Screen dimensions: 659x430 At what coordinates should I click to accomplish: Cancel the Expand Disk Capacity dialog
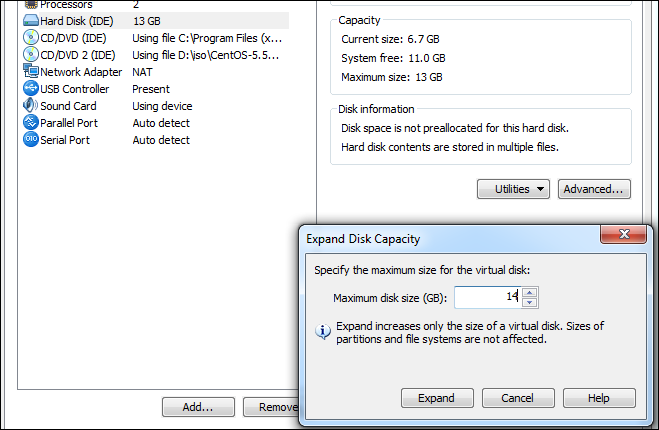(517, 398)
